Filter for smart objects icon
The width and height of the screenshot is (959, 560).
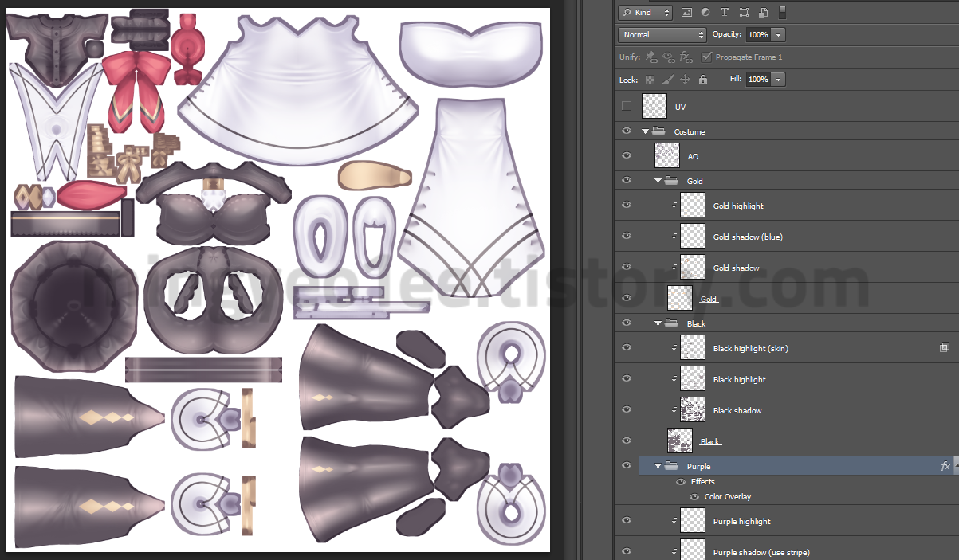[x=763, y=12]
